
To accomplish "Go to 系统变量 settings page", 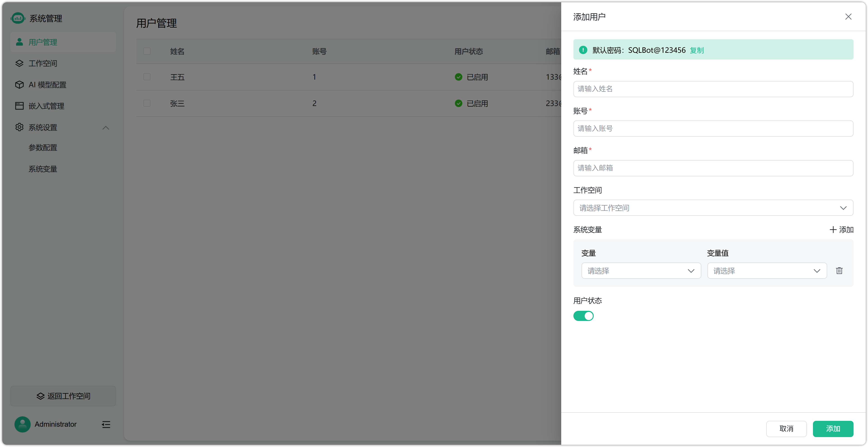I will click(43, 169).
